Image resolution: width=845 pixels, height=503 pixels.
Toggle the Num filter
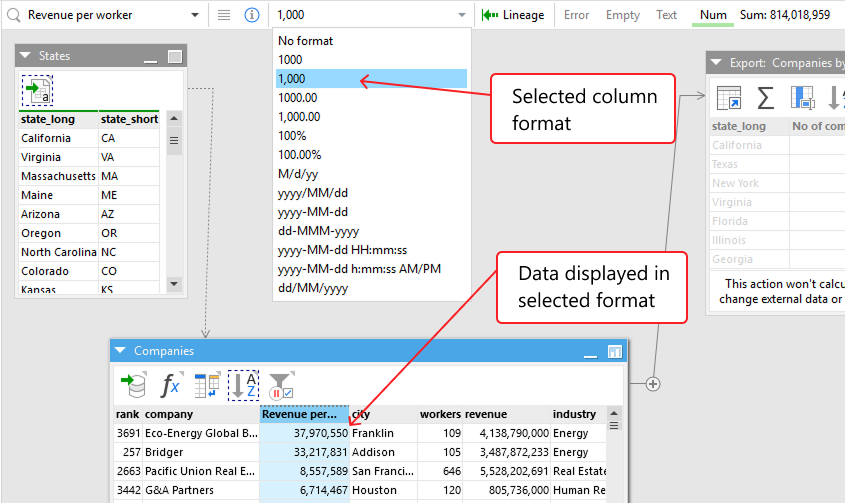713,15
